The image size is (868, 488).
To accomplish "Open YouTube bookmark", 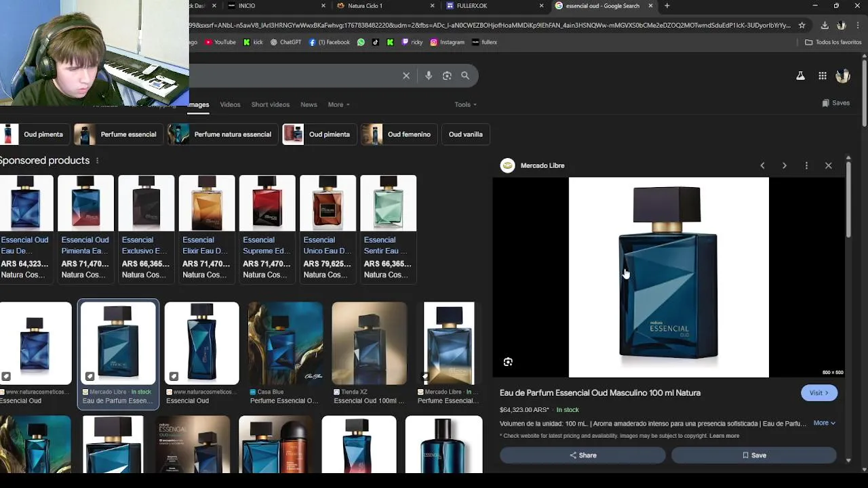I will pos(220,42).
